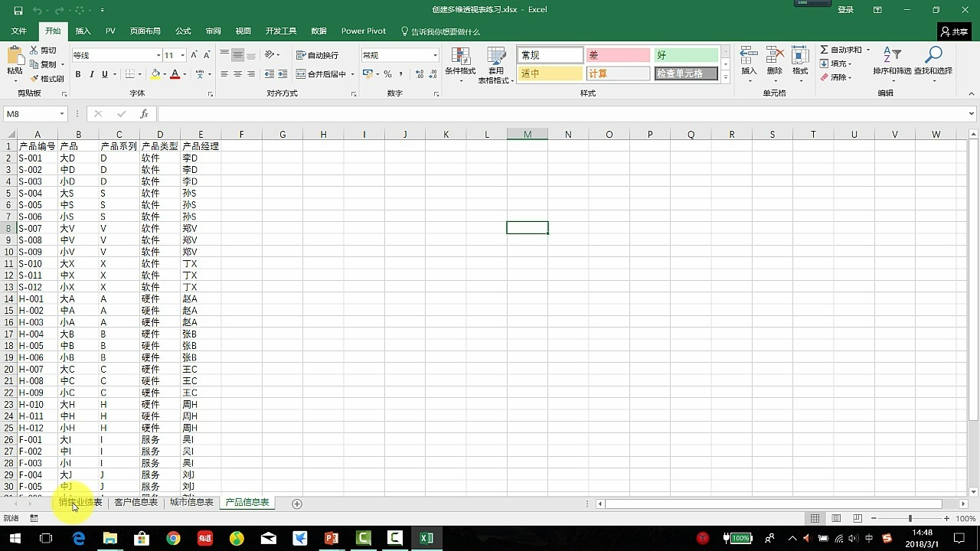Image resolution: width=980 pixels, height=551 pixels.
Task: Open the font size dropdown
Action: point(181,54)
